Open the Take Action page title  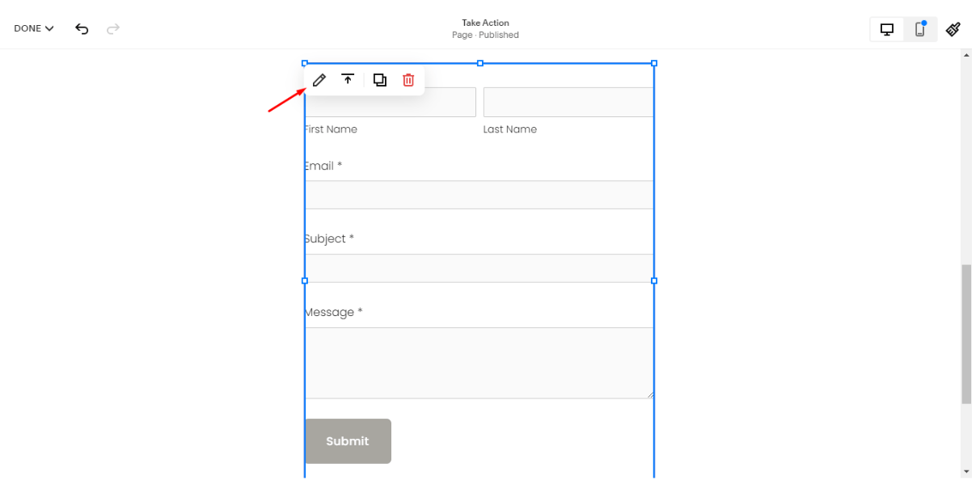[485, 23]
